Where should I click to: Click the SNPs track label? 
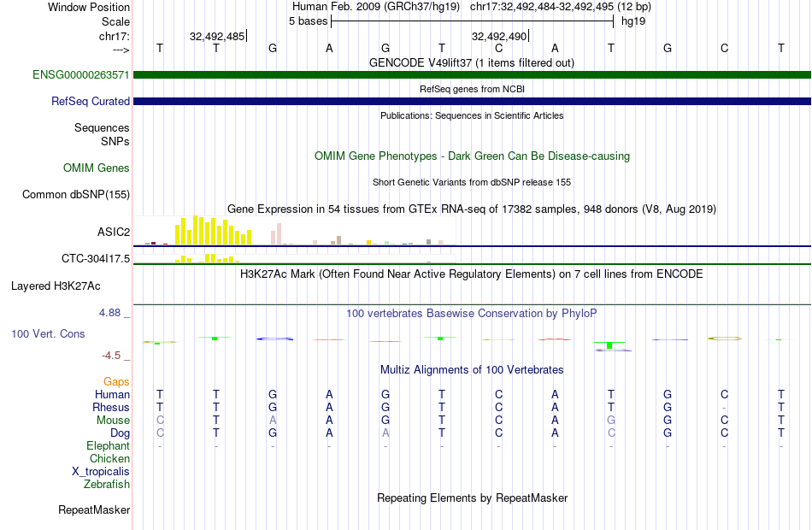[x=115, y=141]
